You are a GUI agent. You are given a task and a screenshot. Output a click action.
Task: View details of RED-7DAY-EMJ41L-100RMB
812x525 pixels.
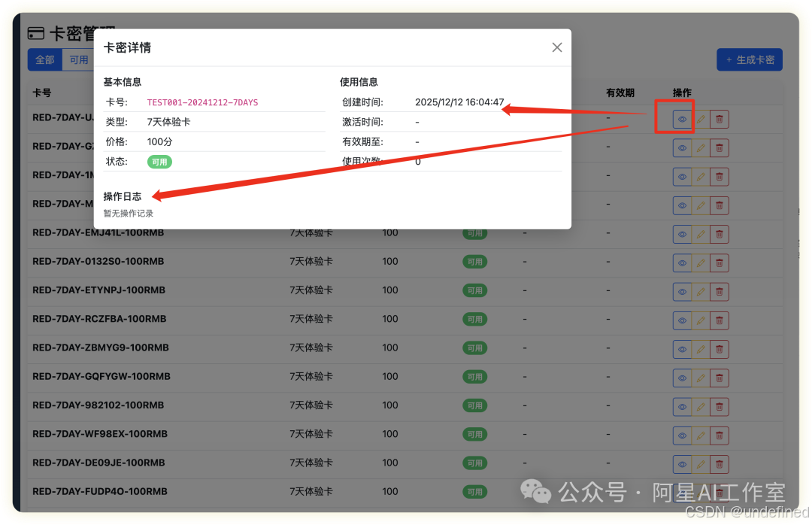[682, 234]
